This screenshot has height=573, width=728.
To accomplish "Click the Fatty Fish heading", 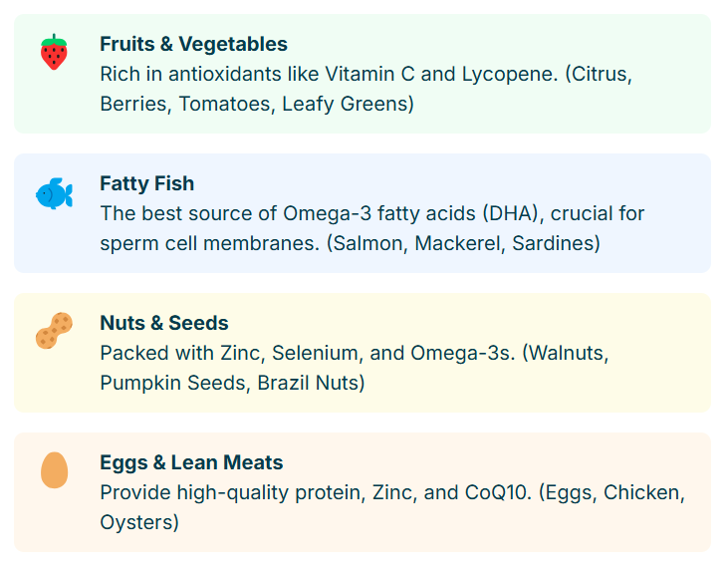I will 146,183.
